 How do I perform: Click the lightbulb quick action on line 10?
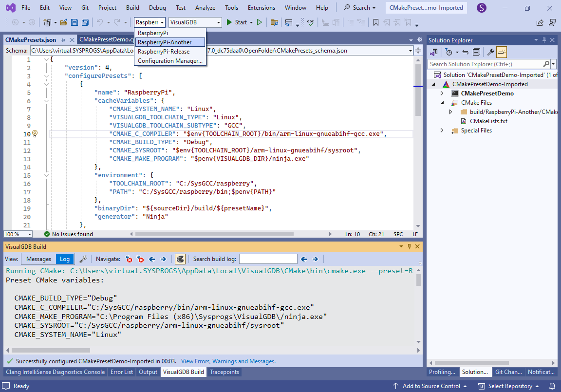(x=35, y=134)
